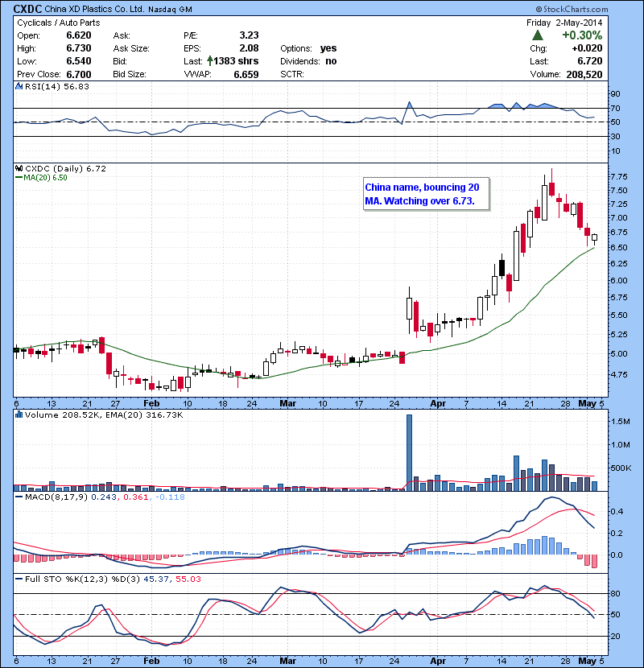Click the red MACD signal value 0.361
This screenshot has height=668, width=644.
click(x=135, y=497)
